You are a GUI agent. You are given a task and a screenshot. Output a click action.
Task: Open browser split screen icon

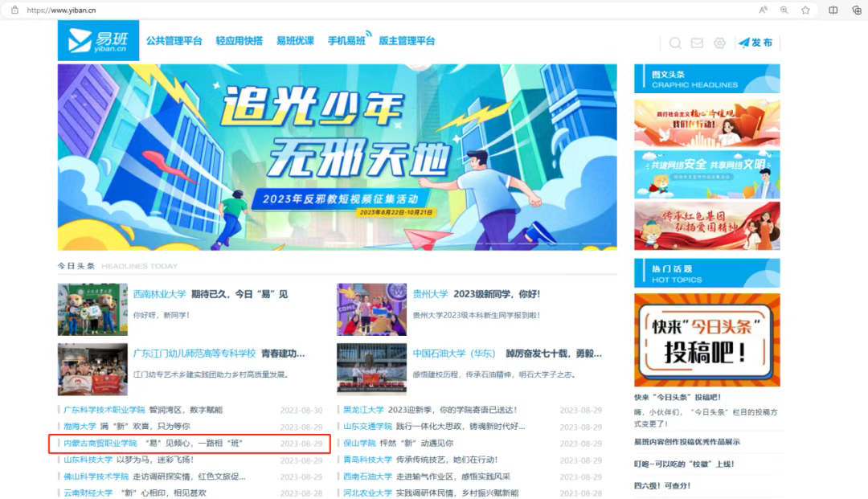coord(833,10)
